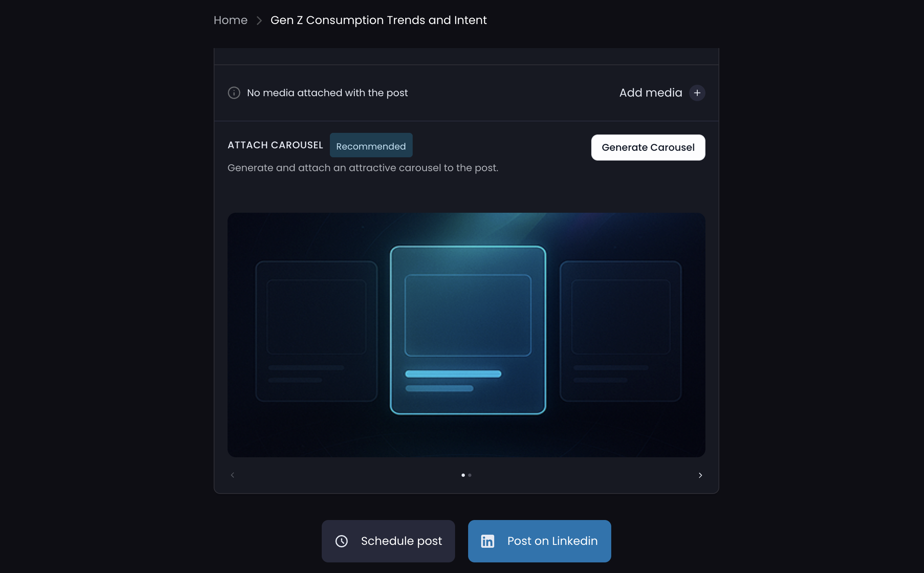Screen dimensions: 924x573
Task: Click the plus icon beside Add media
Action: point(697,93)
